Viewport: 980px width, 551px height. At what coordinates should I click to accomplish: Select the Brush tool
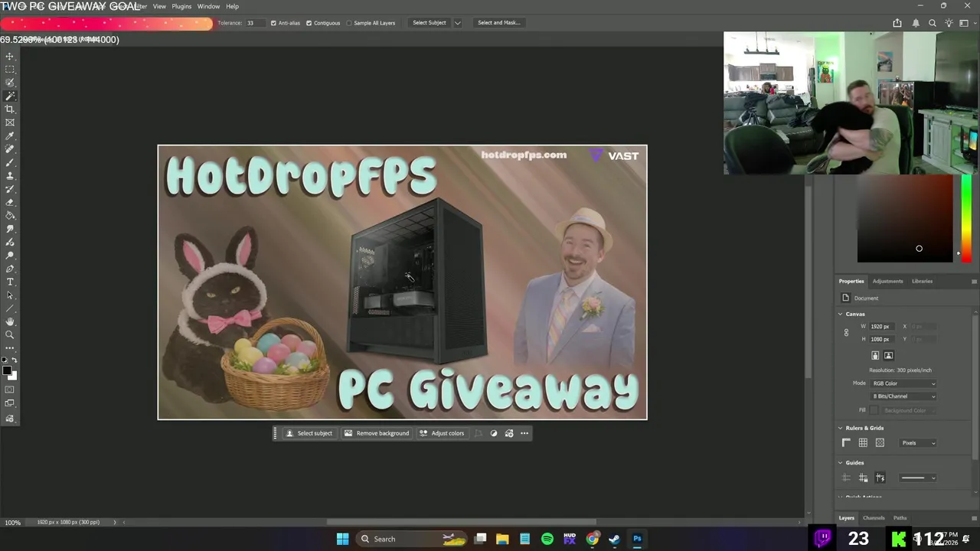10,162
